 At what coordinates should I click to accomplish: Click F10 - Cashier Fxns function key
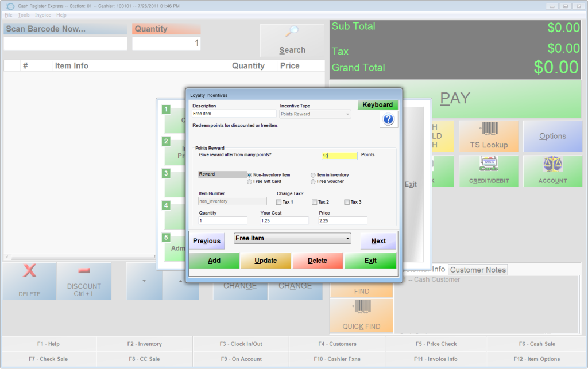pyautogui.click(x=337, y=359)
